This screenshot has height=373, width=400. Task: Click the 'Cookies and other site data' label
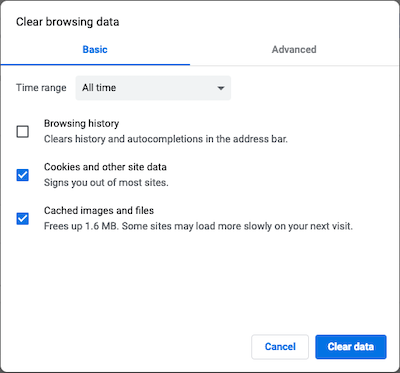(105, 167)
